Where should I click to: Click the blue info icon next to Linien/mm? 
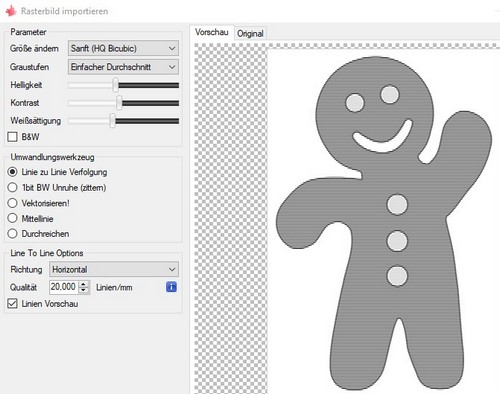pos(171,287)
